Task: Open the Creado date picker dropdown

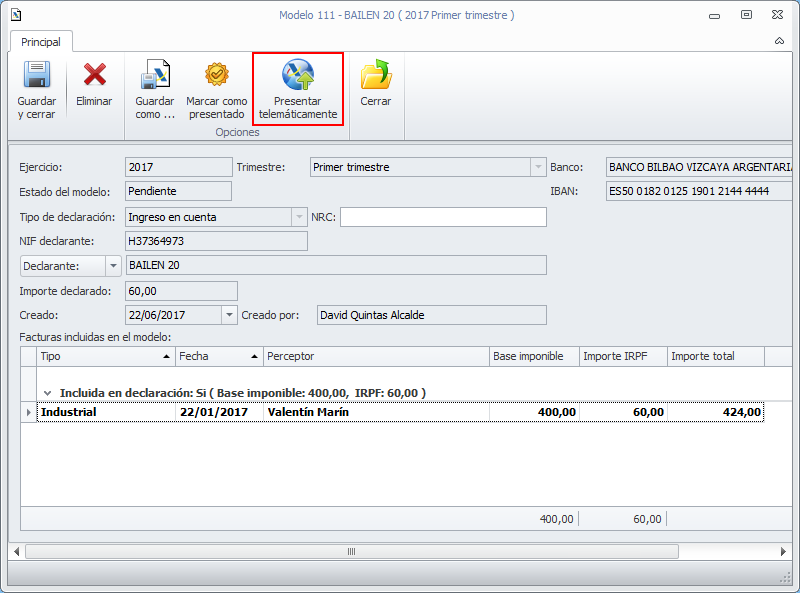Action: 229,315
